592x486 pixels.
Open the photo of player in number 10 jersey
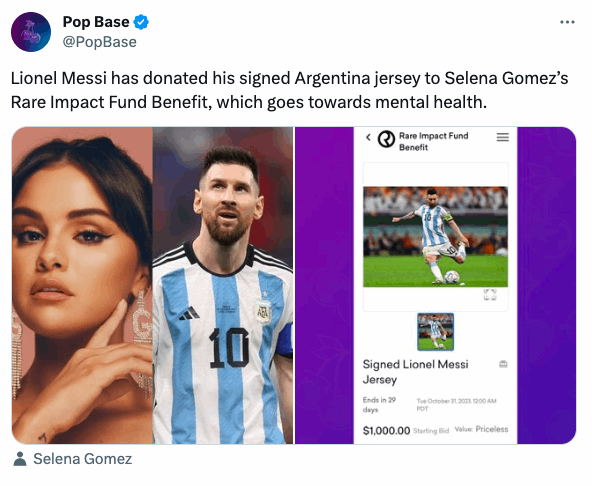[x=223, y=285]
